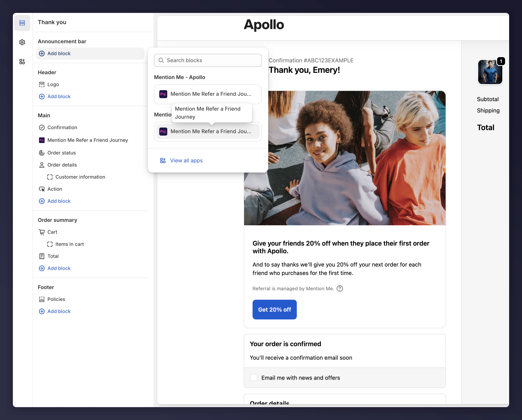Viewport: 522px width, 420px height.
Task: Click the Order details person icon
Action: click(42, 165)
